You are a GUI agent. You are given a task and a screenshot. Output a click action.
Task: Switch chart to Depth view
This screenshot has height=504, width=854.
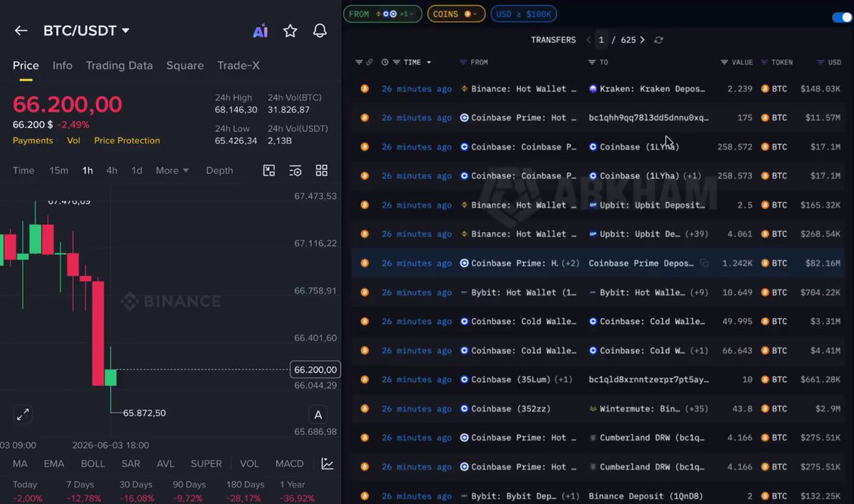pos(219,170)
